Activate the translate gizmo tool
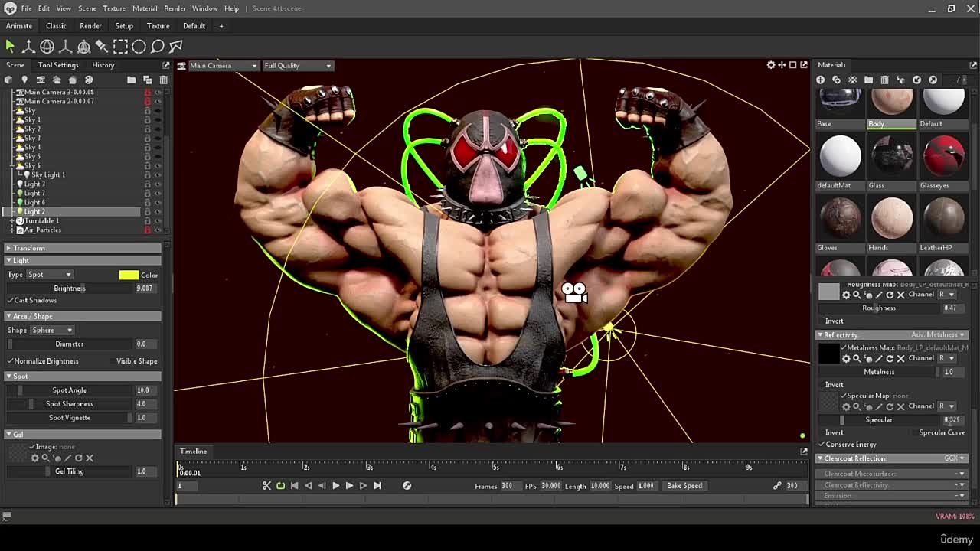The width and height of the screenshot is (980, 551). coord(28,47)
